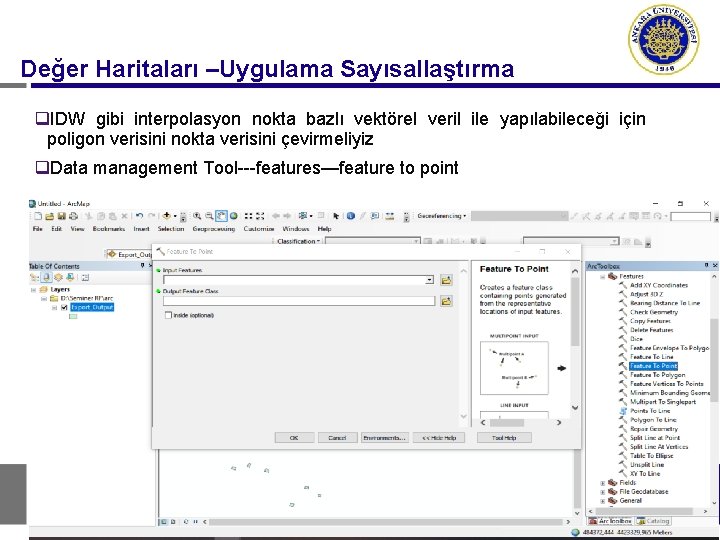
Task: Select the Feature To Polygon tool
Action: pyautogui.click(x=657, y=375)
